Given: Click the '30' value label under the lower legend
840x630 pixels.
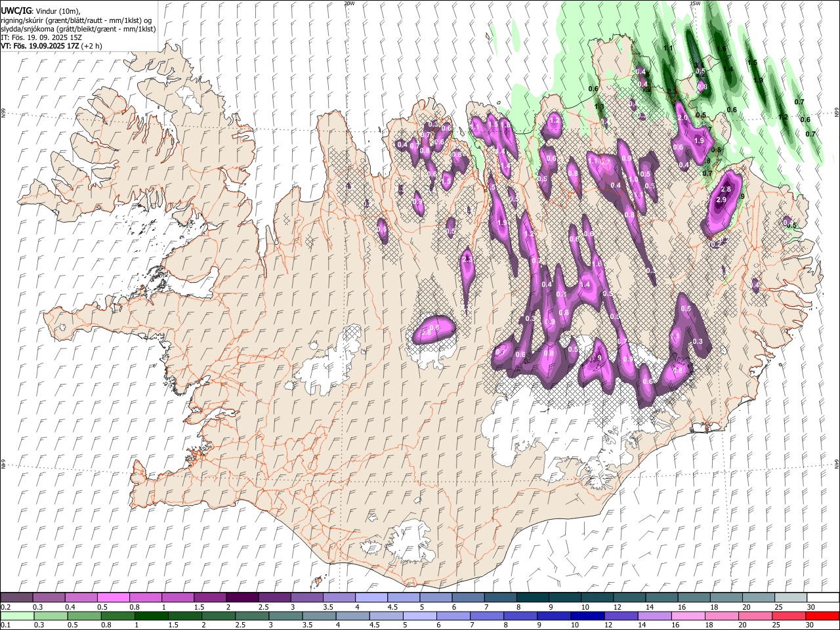Looking at the screenshot, I should point(809,625).
